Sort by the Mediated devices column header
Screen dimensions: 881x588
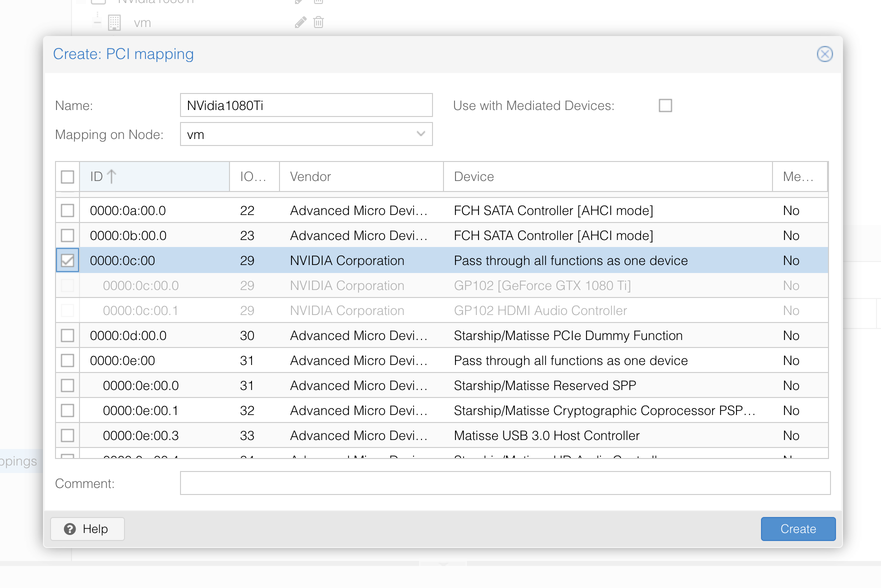click(800, 176)
